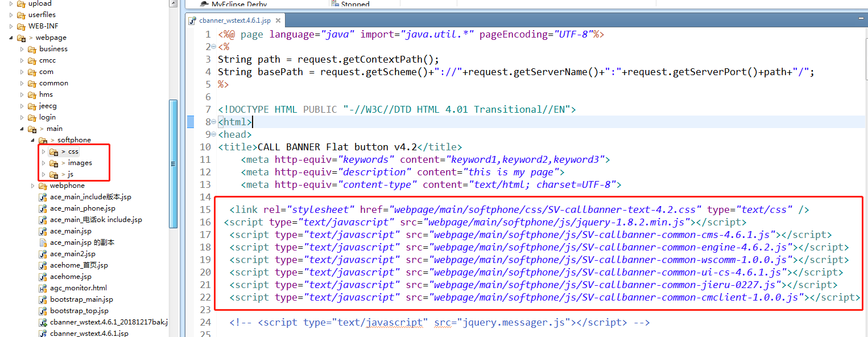Expand the css folder arrow
The height and width of the screenshot is (337, 868).
43,151
